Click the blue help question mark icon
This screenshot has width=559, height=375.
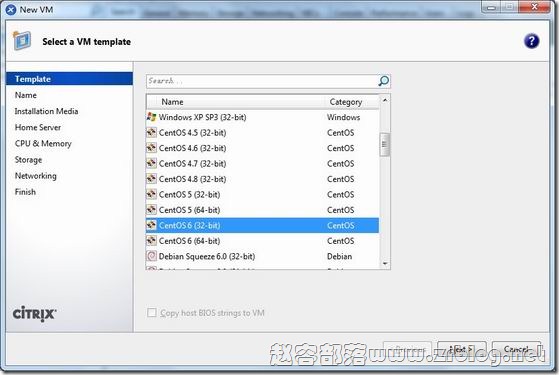pyautogui.click(x=531, y=41)
